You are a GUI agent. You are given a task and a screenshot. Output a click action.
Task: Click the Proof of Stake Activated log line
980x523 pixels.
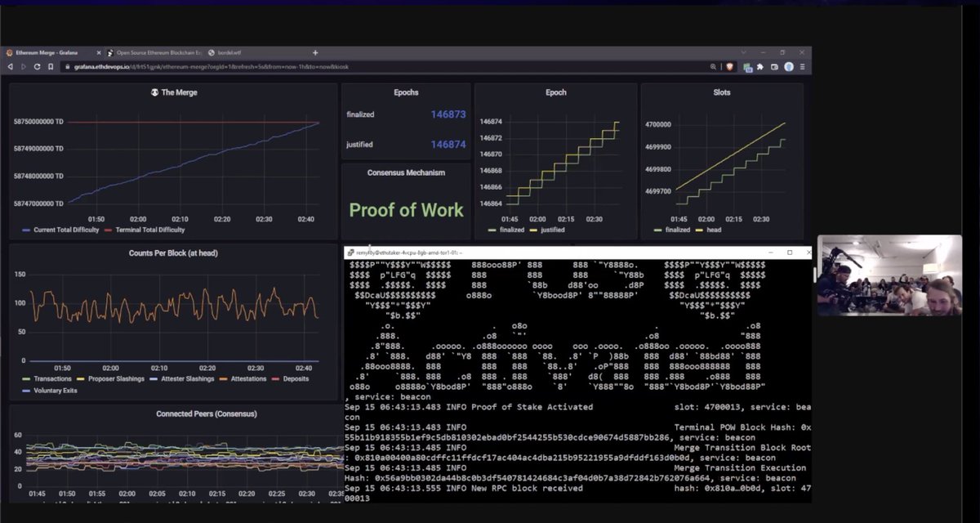[x=578, y=412]
